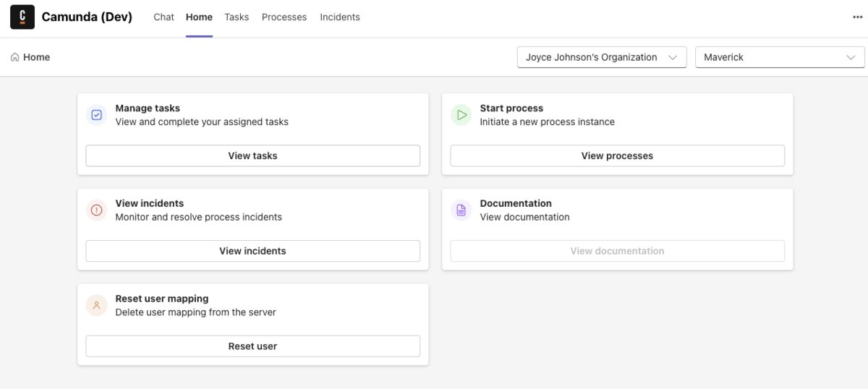This screenshot has height=389, width=868.
Task: Open the more options ellipsis menu
Action: coord(858,17)
